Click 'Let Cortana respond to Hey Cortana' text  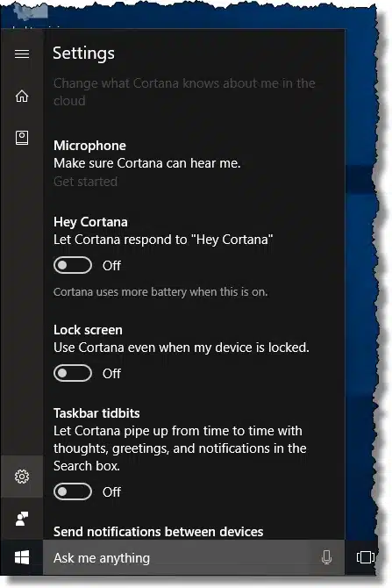pyautogui.click(x=163, y=240)
